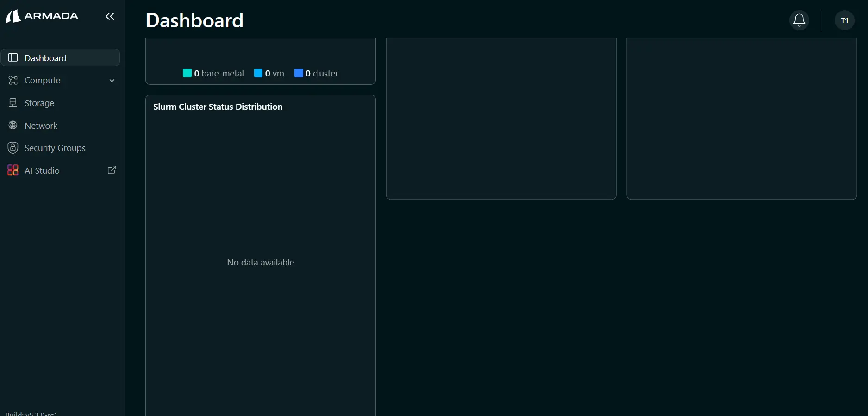Image resolution: width=868 pixels, height=416 pixels.
Task: Click the 'No data available' message
Action: coord(261,262)
